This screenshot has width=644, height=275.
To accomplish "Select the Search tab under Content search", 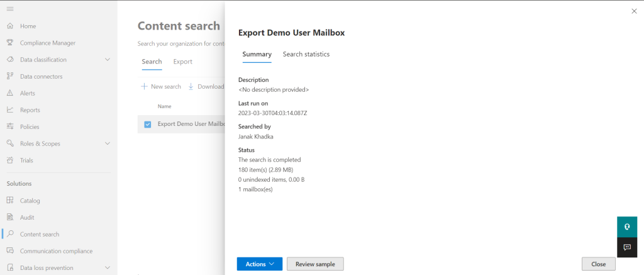I will coord(152,62).
